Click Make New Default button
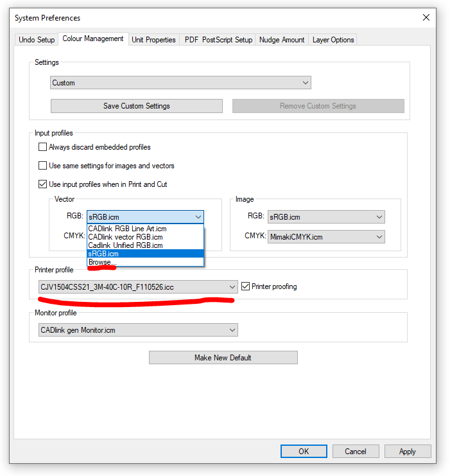The height and width of the screenshot is (476, 450). point(223,358)
